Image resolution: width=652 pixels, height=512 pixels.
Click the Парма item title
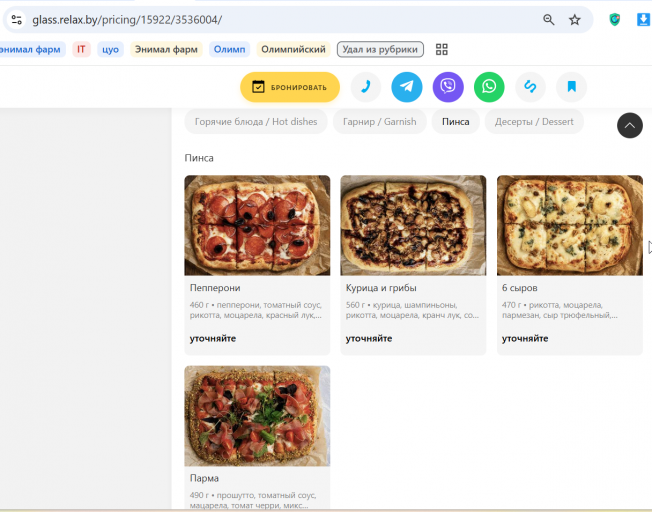[x=204, y=478]
